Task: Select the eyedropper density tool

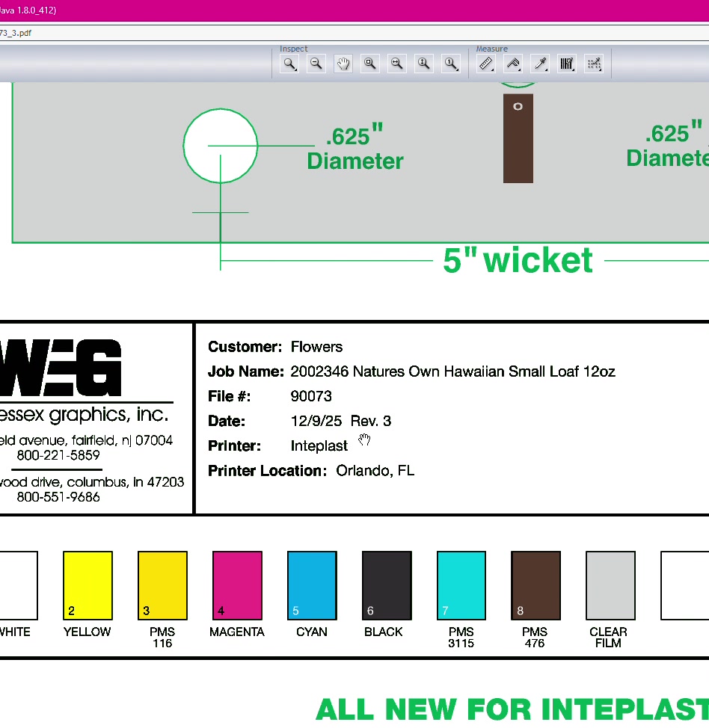Action: click(x=540, y=64)
